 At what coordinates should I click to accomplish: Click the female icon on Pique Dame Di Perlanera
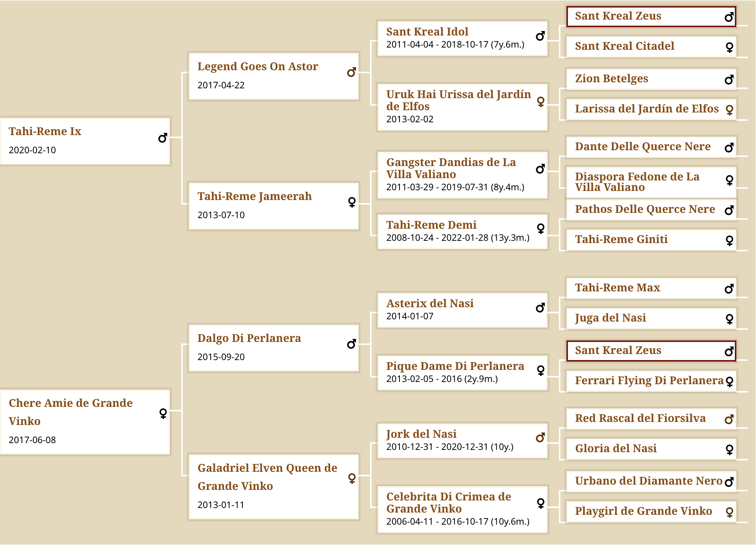click(541, 370)
